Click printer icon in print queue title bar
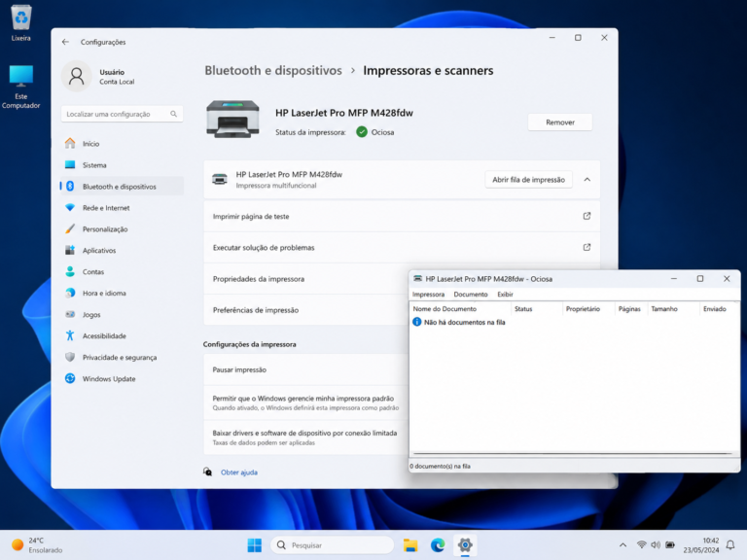 (418, 279)
